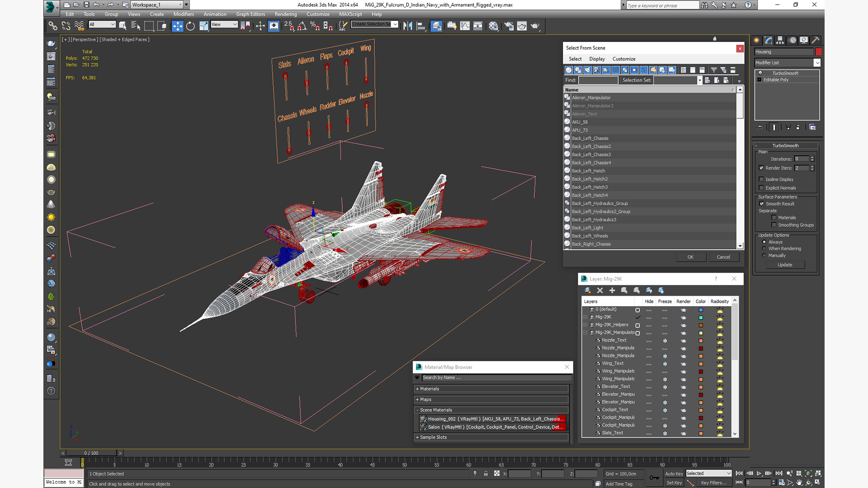
Task: Open the MAXScript menu
Action: click(x=350, y=14)
